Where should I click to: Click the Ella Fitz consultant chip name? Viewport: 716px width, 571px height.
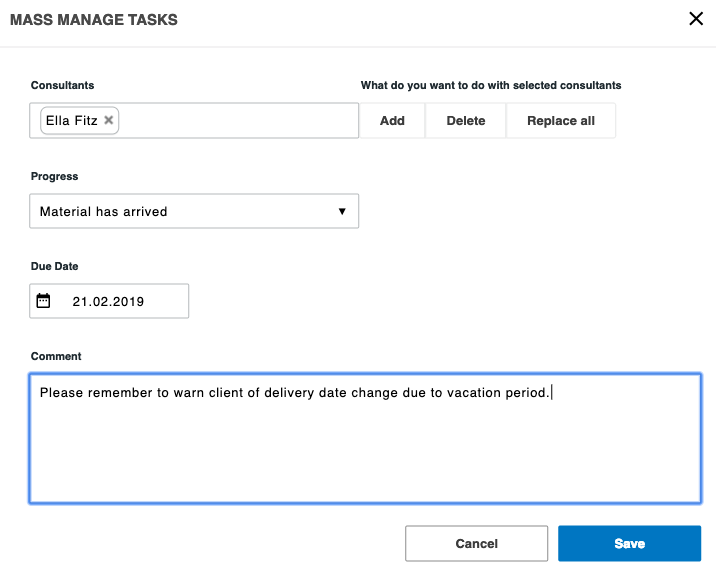(x=71, y=120)
